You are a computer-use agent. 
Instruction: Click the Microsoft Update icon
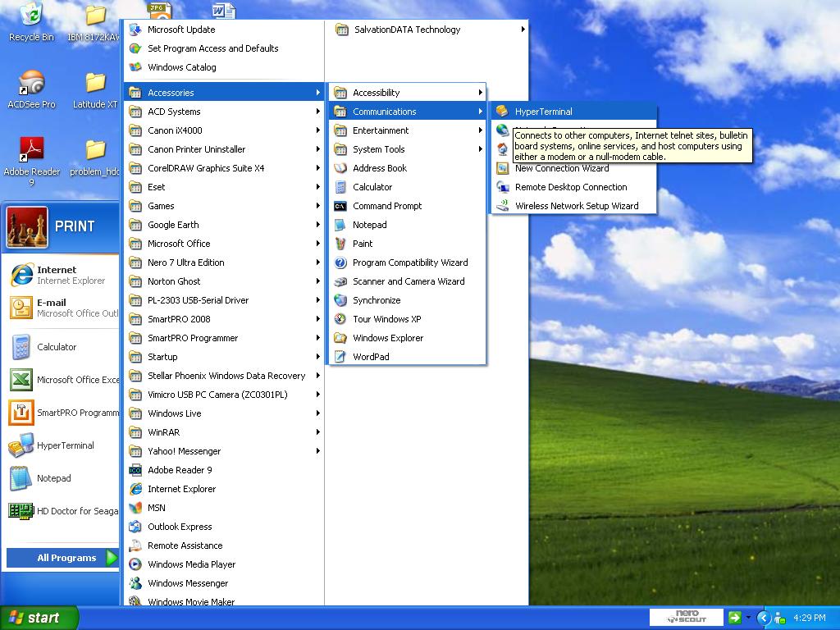point(135,30)
